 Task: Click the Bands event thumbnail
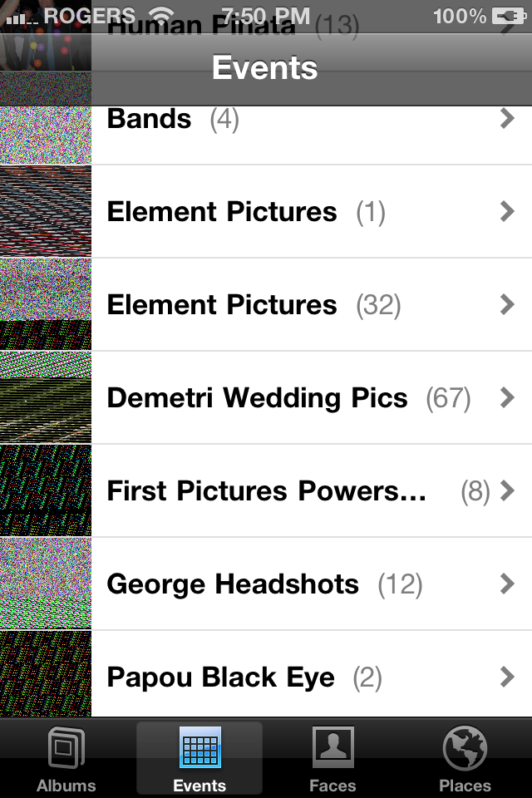pyautogui.click(x=46, y=135)
